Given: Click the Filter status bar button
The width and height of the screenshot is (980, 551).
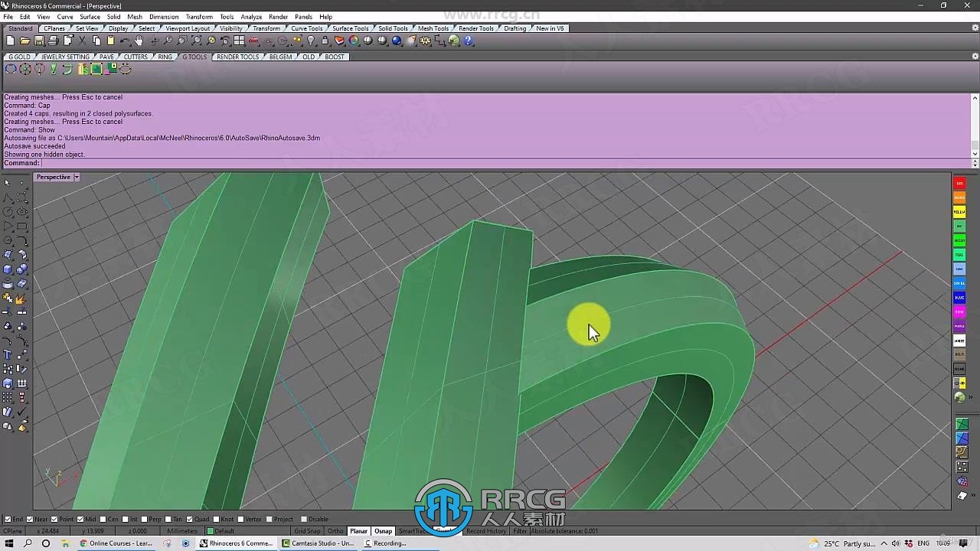Looking at the screenshot, I should point(520,531).
